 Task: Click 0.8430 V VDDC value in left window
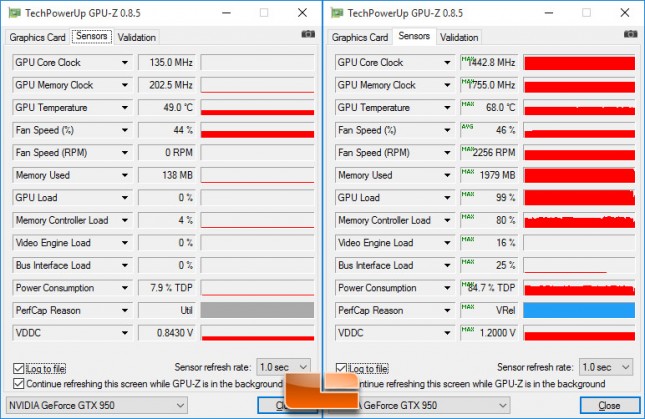click(x=167, y=333)
